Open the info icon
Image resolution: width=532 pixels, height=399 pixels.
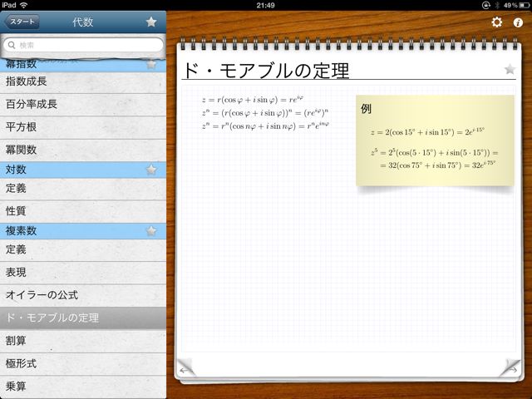coord(518,22)
